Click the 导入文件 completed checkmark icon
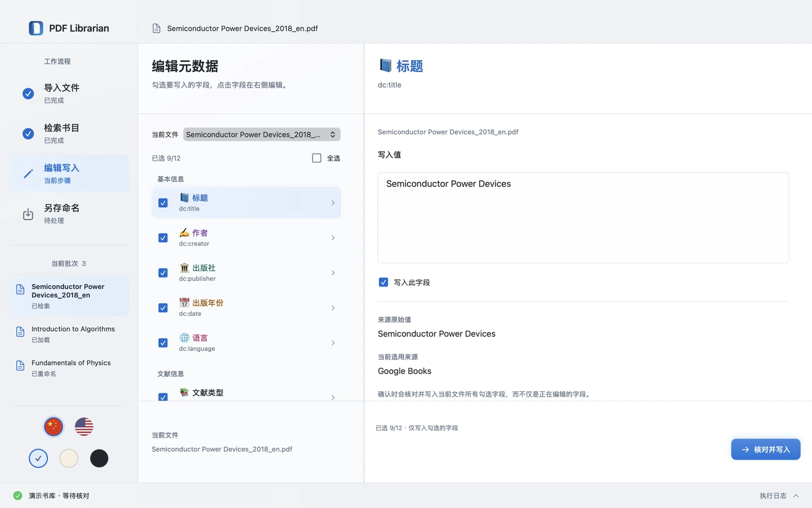The image size is (812, 508). [28, 93]
